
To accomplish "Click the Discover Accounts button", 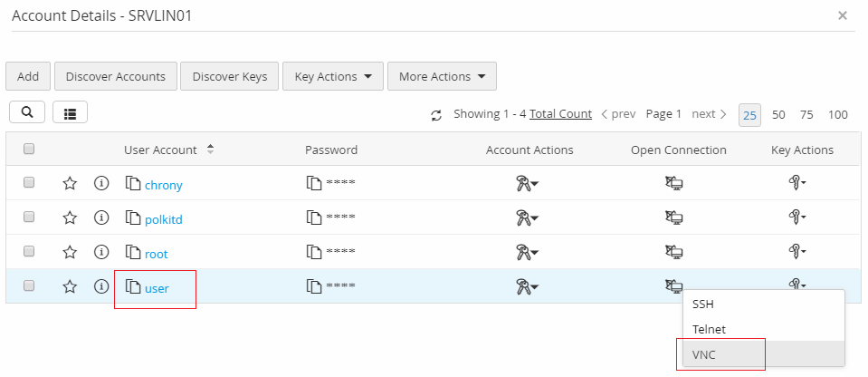I will [x=115, y=77].
